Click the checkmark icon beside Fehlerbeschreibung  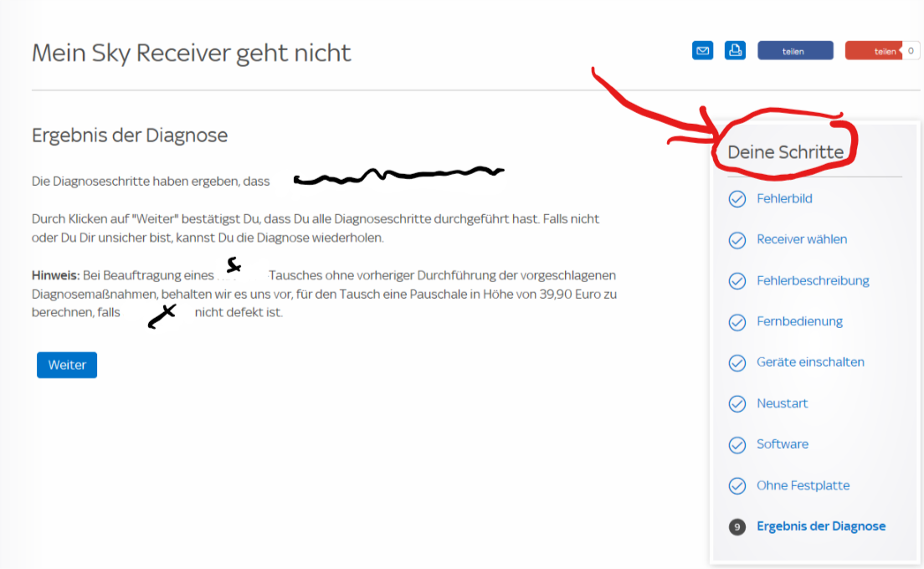pyautogui.click(x=737, y=281)
